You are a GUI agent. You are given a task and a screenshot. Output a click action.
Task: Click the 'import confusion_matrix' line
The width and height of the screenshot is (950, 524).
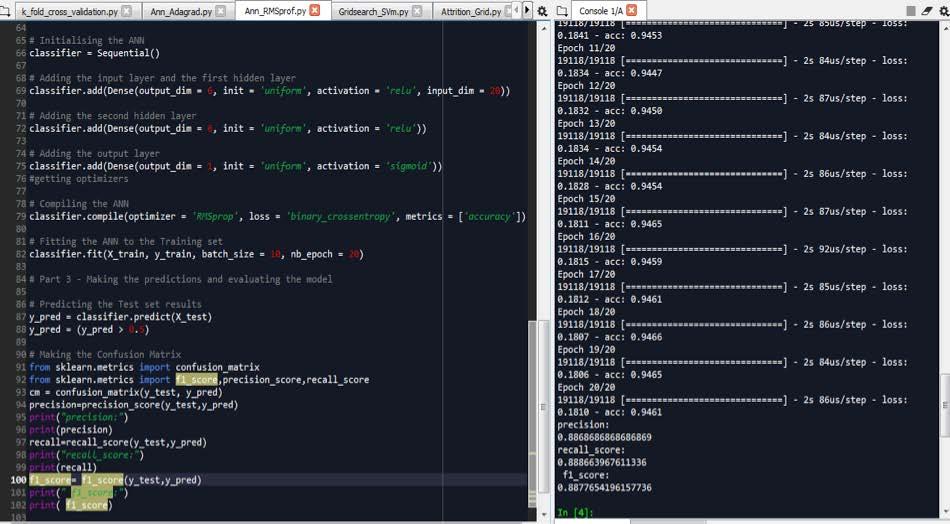pos(144,366)
